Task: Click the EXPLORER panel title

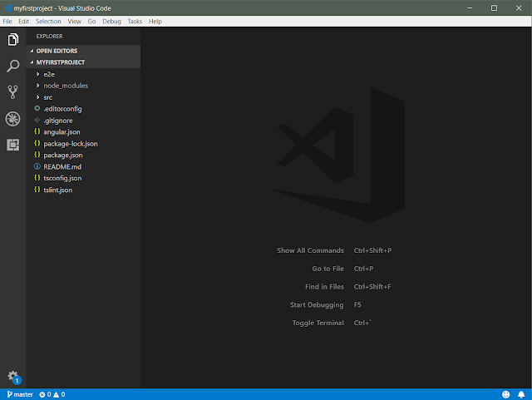Action: (x=50, y=36)
